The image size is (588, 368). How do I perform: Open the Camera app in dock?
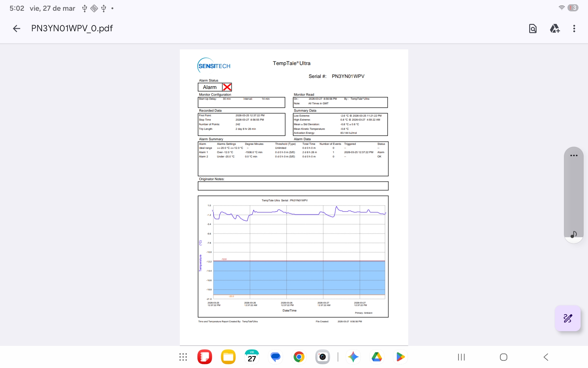322,357
